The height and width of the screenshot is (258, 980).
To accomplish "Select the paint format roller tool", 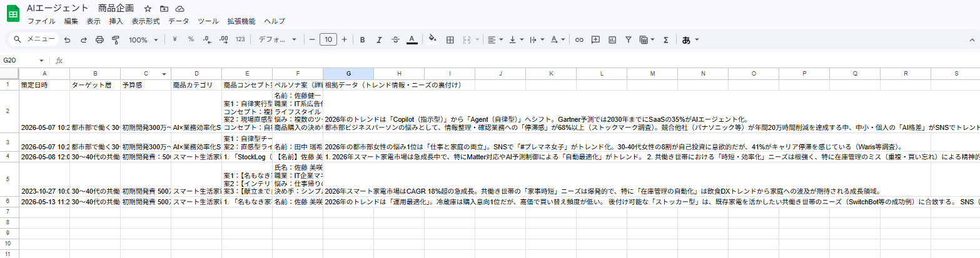I will (116, 39).
